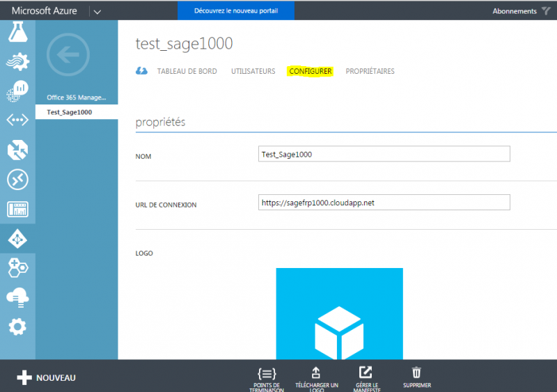The width and height of the screenshot is (557, 392).
Task: Open StorSimple cloud server sidebar icon
Action: click(x=18, y=297)
